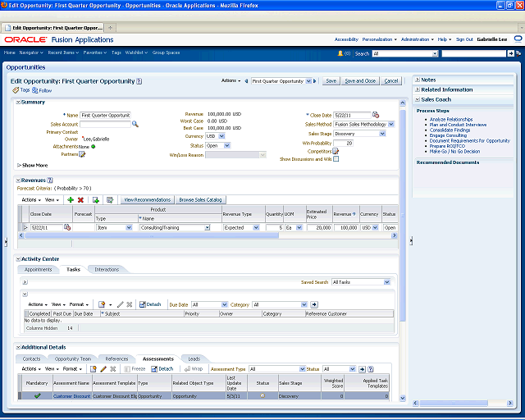Click the opportunity Name input field
Viewport: 525px width, 420px height.
[x=105, y=115]
